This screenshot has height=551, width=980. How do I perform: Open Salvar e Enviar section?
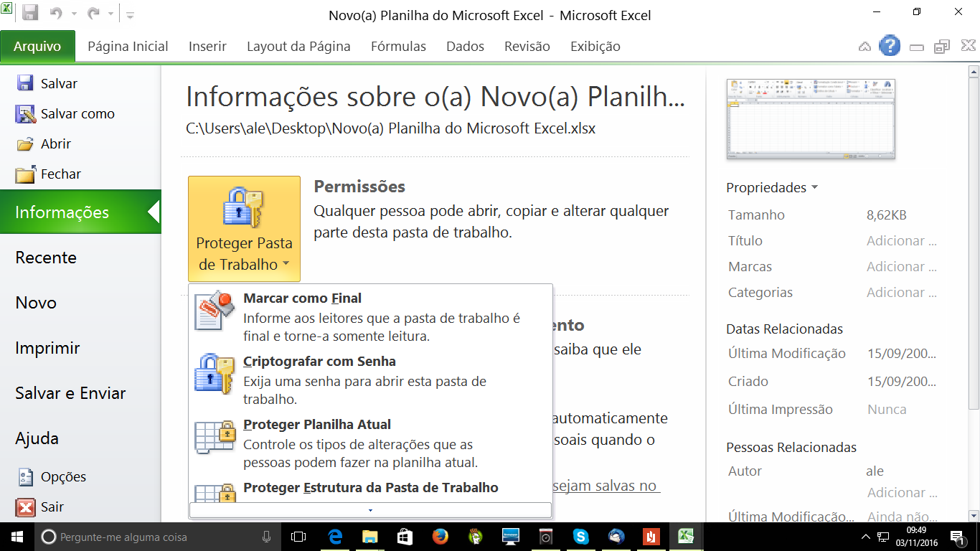pos(70,393)
